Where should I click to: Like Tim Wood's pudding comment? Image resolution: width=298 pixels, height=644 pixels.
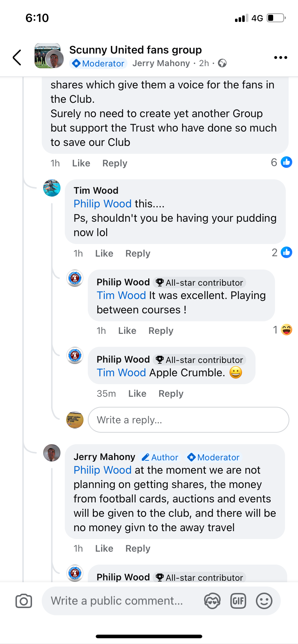pyautogui.click(x=104, y=254)
